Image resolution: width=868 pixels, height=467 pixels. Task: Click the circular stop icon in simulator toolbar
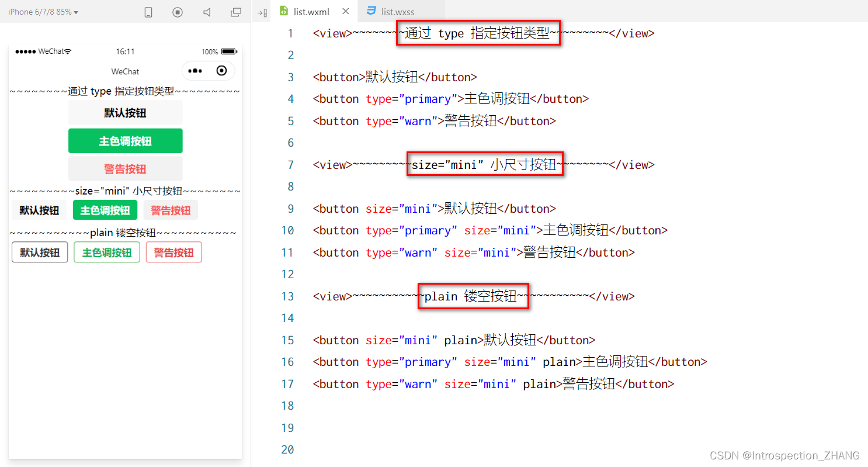178,12
